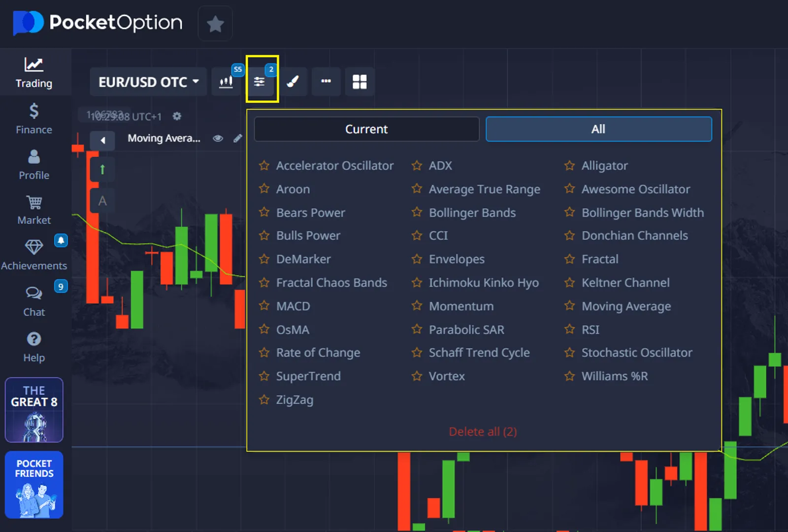Switch to the All indicators tab

click(598, 129)
